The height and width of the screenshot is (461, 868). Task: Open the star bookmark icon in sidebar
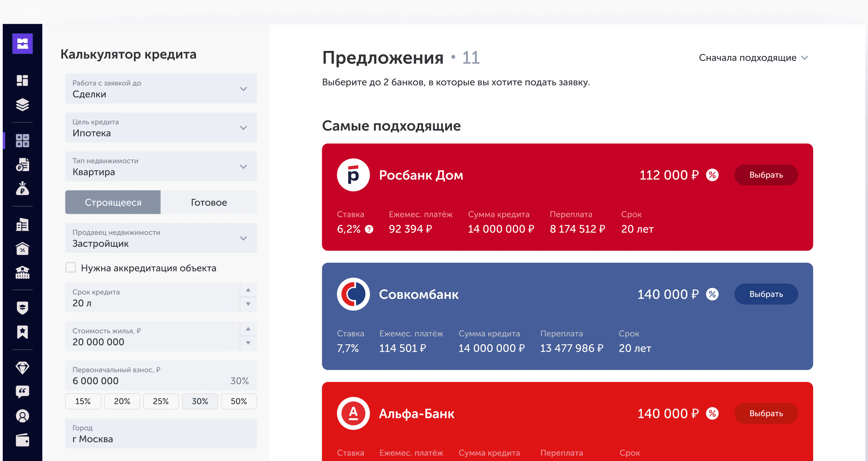pyautogui.click(x=22, y=332)
